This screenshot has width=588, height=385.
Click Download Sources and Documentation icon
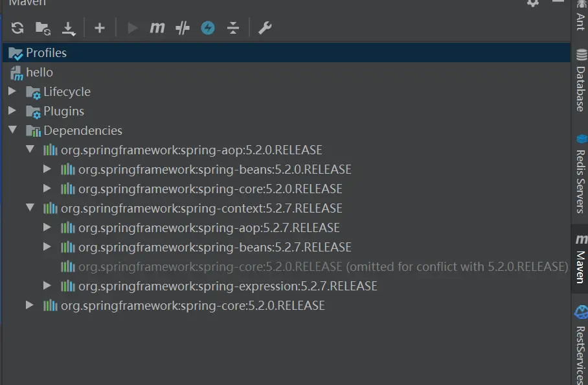pyautogui.click(x=69, y=29)
